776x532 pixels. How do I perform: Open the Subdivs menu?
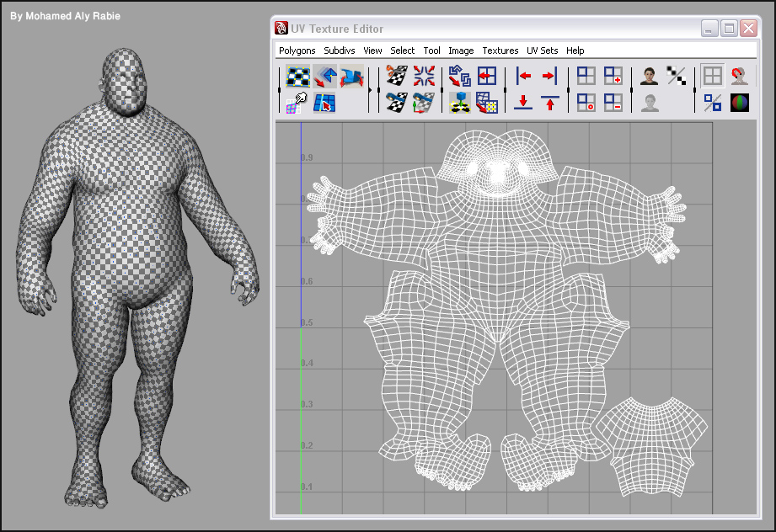339,51
